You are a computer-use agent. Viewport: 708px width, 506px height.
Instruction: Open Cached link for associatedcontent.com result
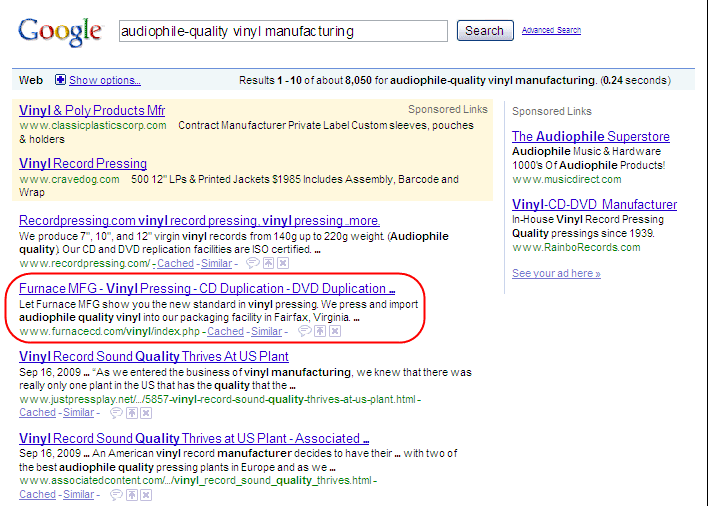37,495
